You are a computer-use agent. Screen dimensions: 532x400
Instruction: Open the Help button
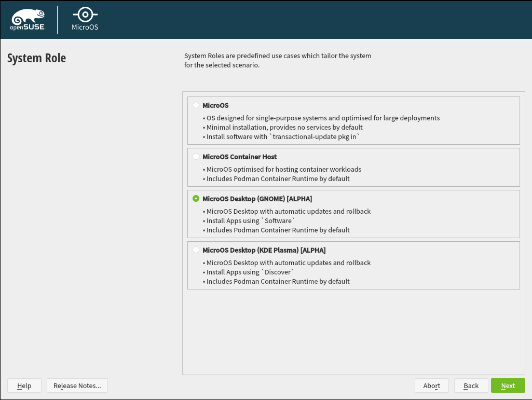[x=24, y=386]
